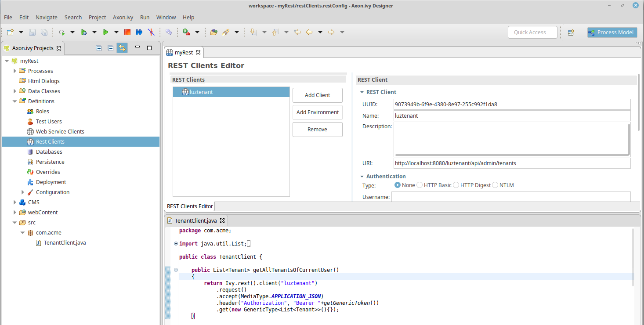Select Test Users in the tree

click(49, 121)
